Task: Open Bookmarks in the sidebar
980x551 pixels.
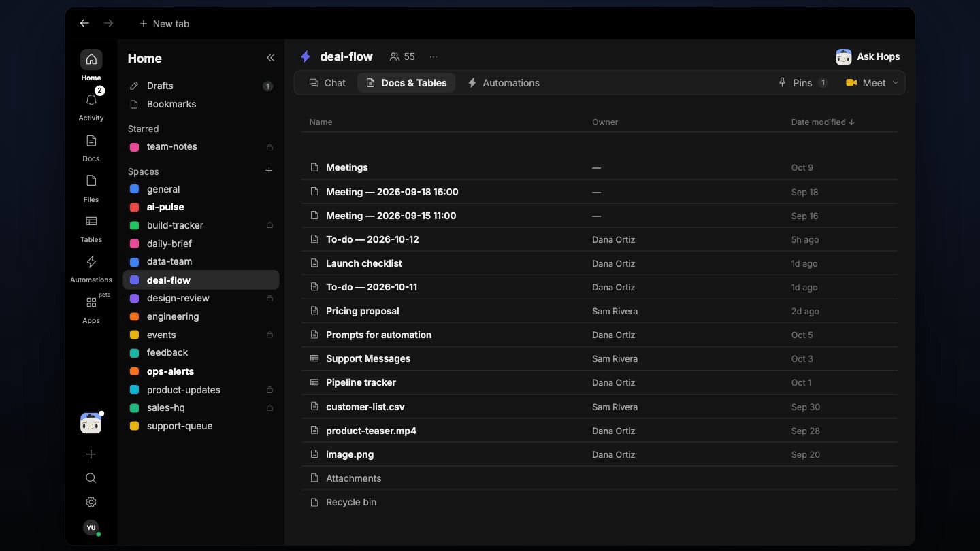Action: point(201,104)
